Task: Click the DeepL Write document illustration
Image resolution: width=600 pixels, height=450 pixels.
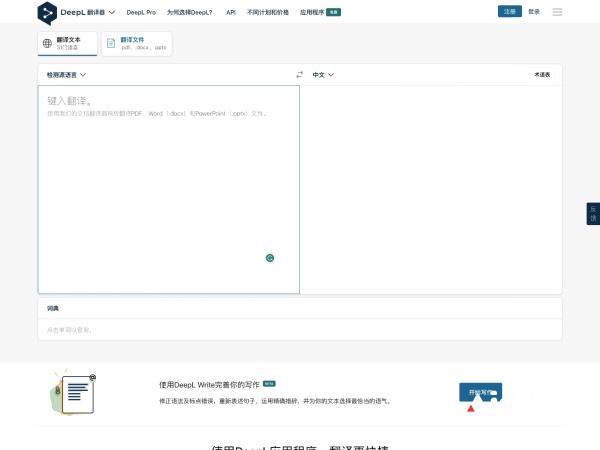Action: click(x=73, y=392)
